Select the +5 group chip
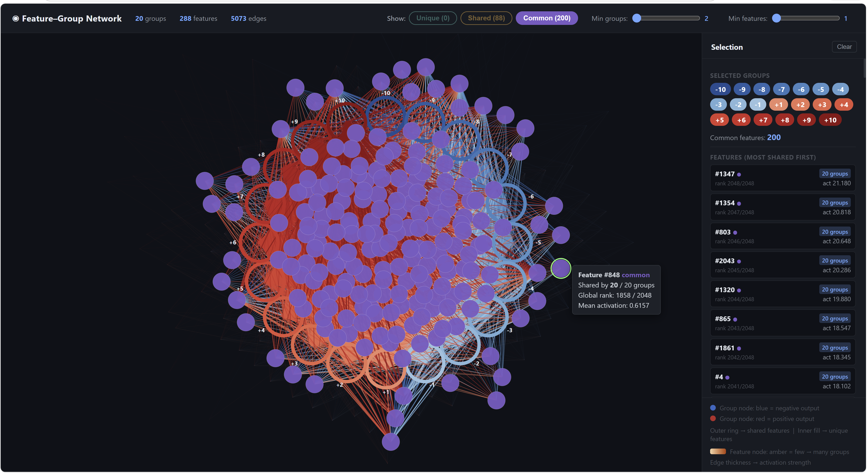 (x=719, y=120)
